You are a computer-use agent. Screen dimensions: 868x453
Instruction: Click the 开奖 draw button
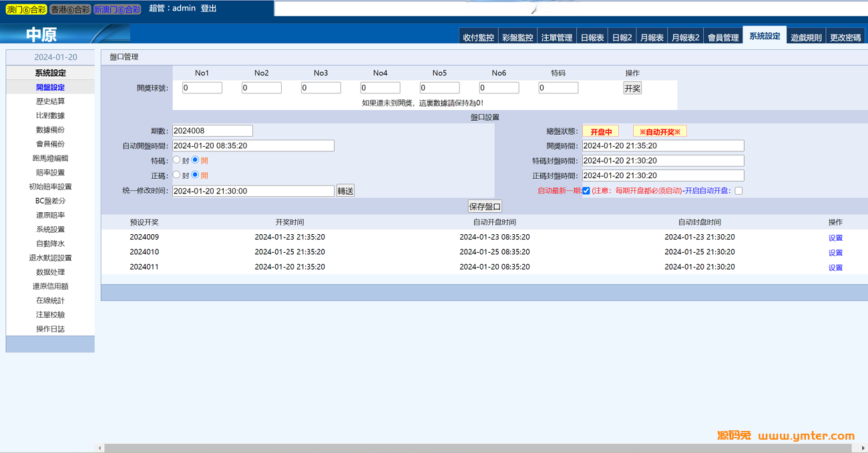point(632,88)
